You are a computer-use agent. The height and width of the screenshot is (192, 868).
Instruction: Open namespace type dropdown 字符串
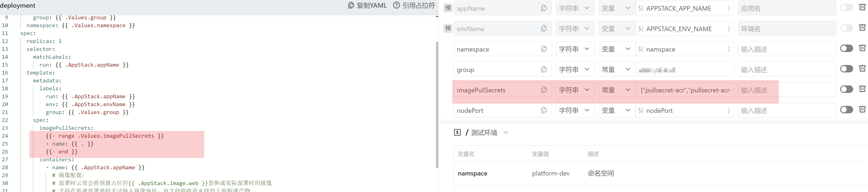pos(575,49)
